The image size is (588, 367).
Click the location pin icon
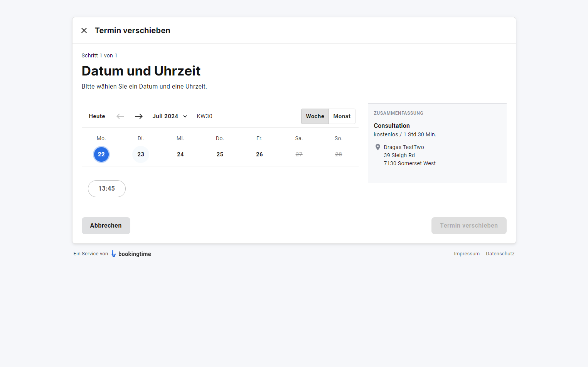[378, 147]
